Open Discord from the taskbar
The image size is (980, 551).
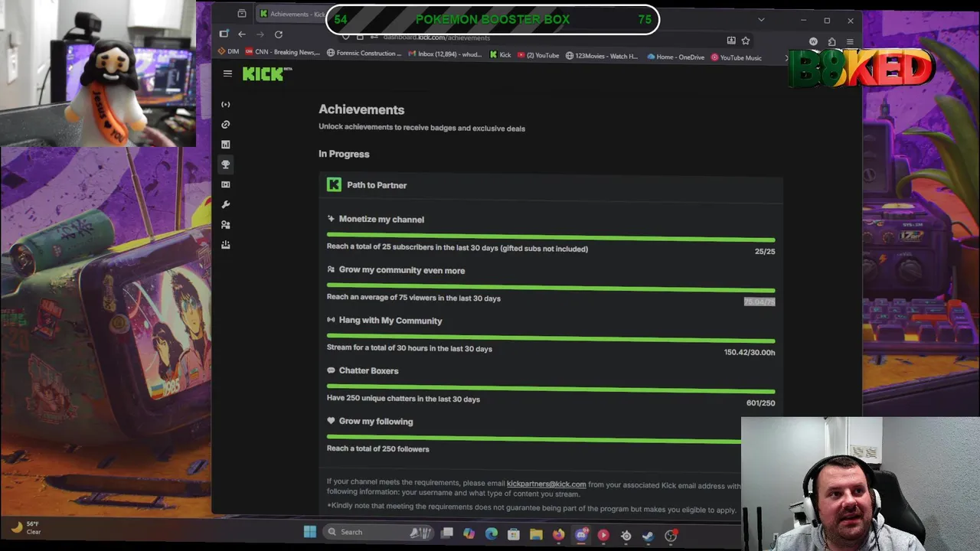point(581,535)
